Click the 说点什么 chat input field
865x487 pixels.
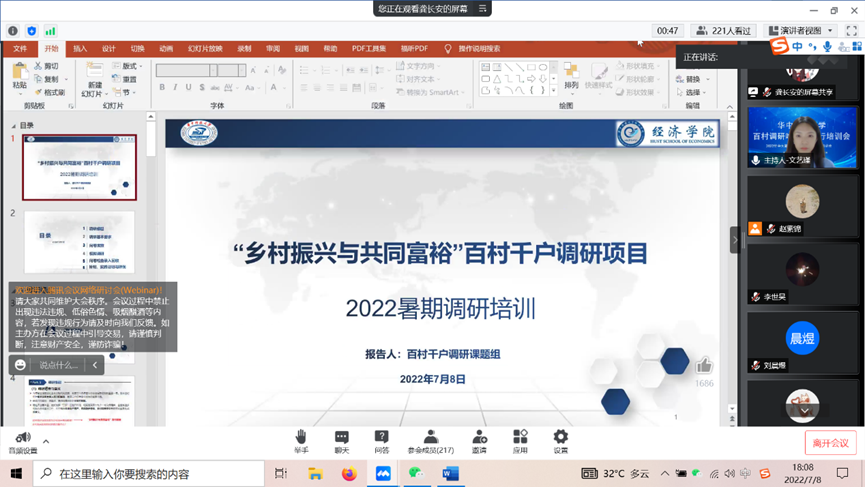59,365
